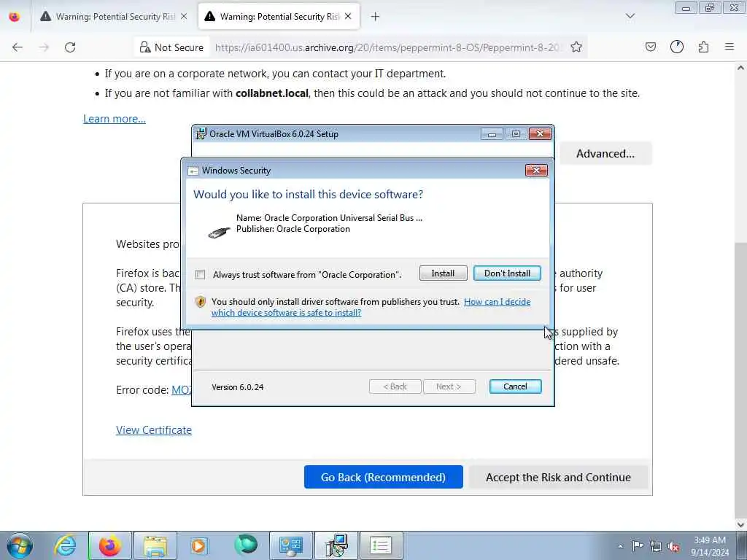Expand the list all tabs chevron
This screenshot has width=747, height=560.
pos(630,17)
